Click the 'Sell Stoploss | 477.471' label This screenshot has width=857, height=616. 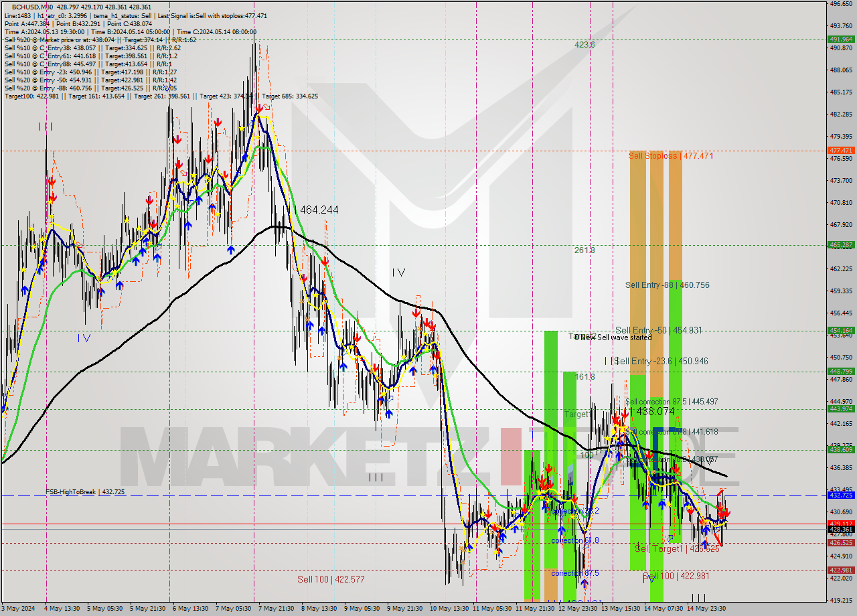[671, 156]
